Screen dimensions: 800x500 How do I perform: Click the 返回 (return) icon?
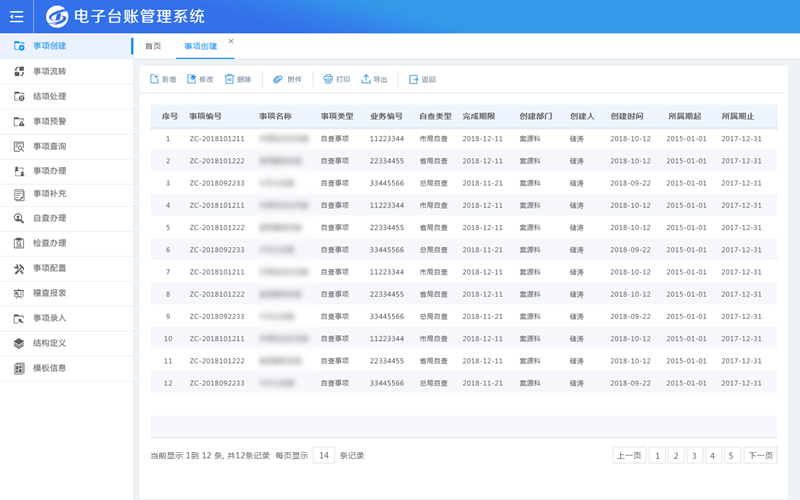click(x=414, y=79)
